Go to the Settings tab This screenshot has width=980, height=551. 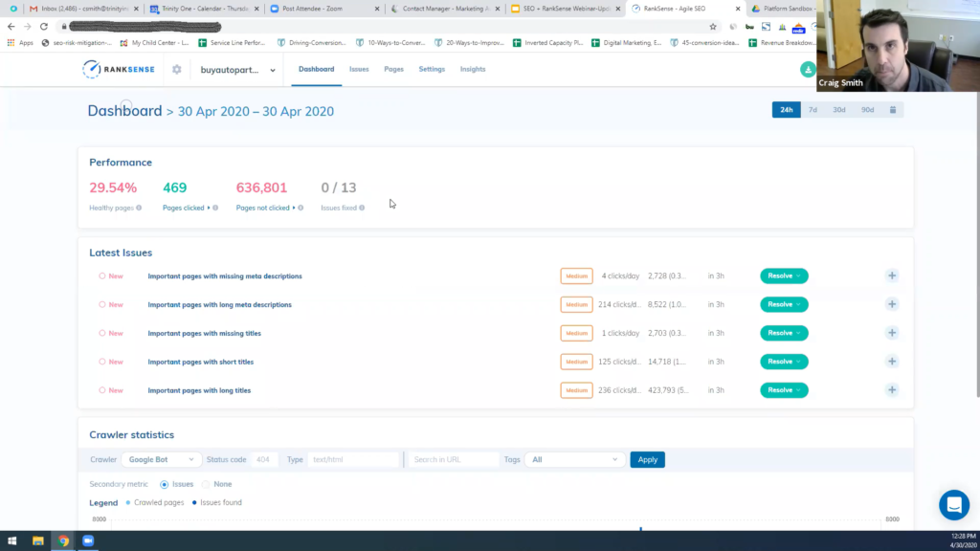point(432,69)
